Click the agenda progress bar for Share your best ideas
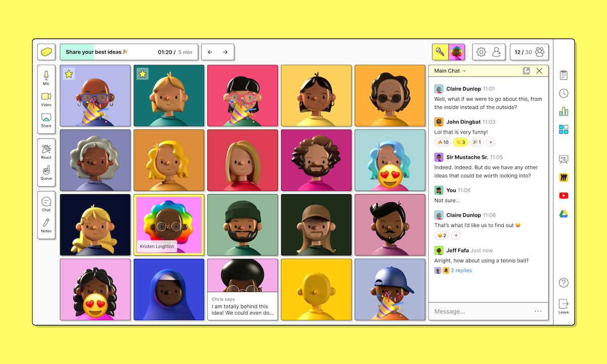The image size is (607, 364). 101,52
